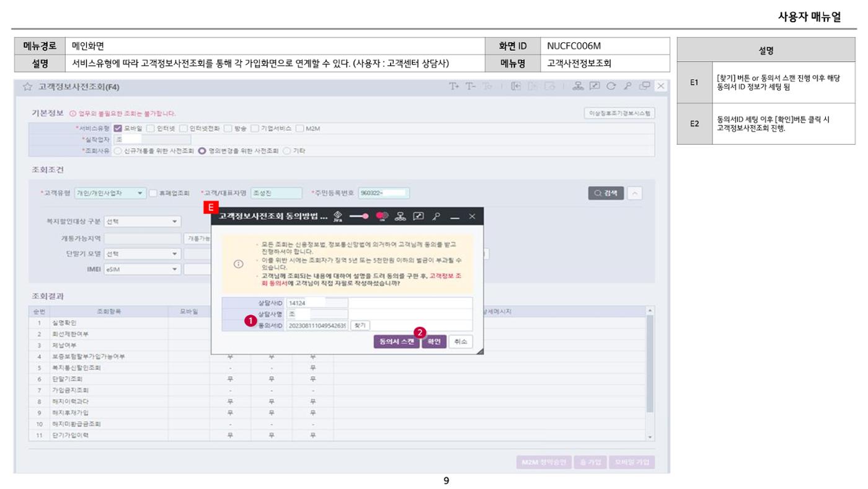Refresh the screen with the circular arrow icon
This screenshot has width=868, height=489.
(x=611, y=86)
